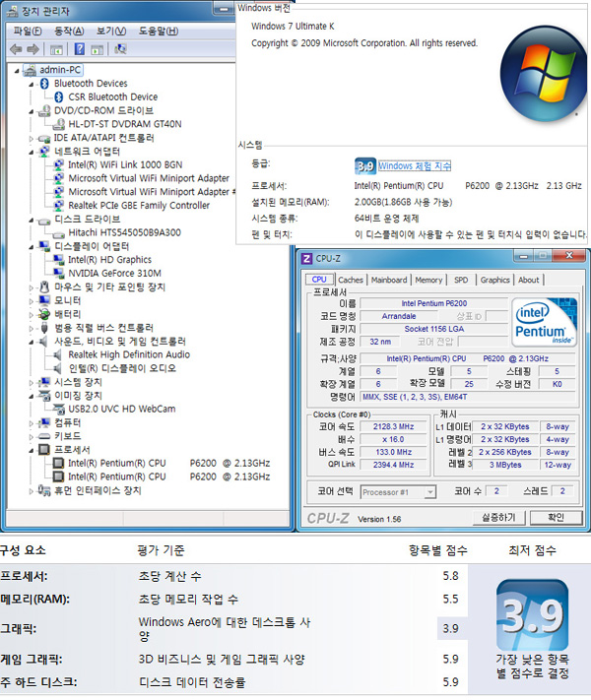Screen dimensions: 591x700
Task: Expand the 배터리 category
Action: point(32,313)
